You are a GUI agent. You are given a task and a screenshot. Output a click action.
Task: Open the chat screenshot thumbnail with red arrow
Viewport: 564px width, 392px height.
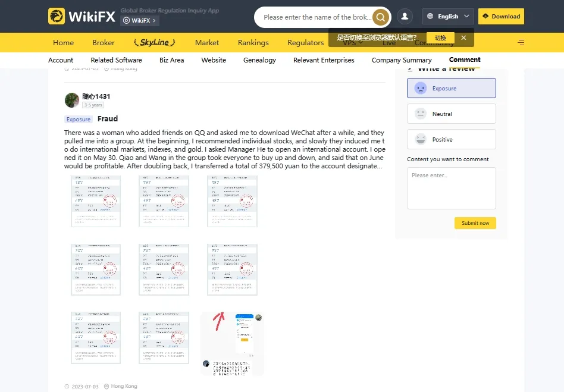232,344
